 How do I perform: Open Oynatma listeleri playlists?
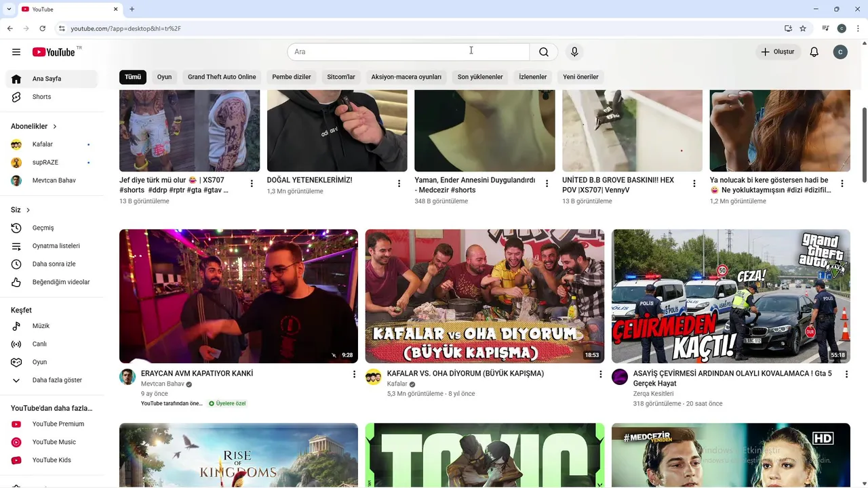(x=52, y=246)
